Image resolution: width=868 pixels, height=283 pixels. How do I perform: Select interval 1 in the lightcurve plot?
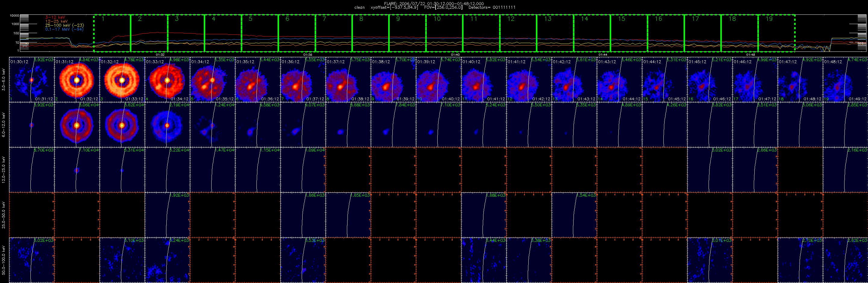(112, 33)
